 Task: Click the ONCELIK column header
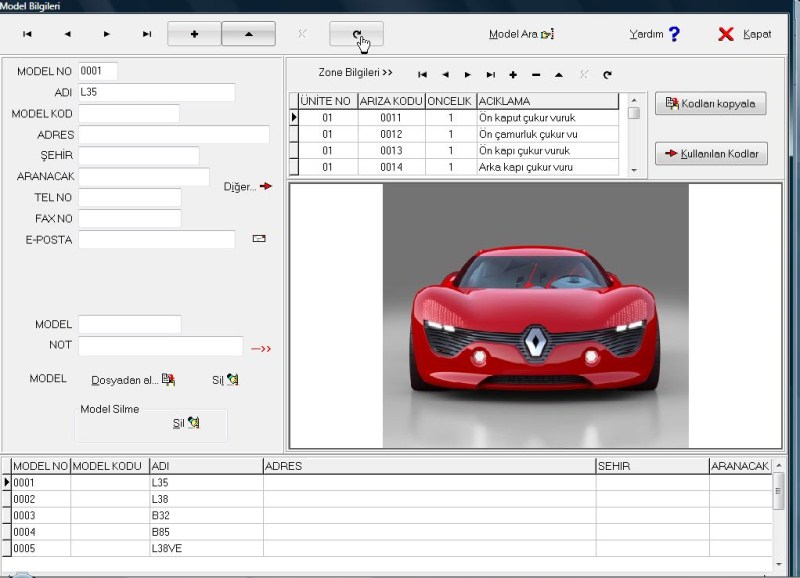tap(451, 101)
